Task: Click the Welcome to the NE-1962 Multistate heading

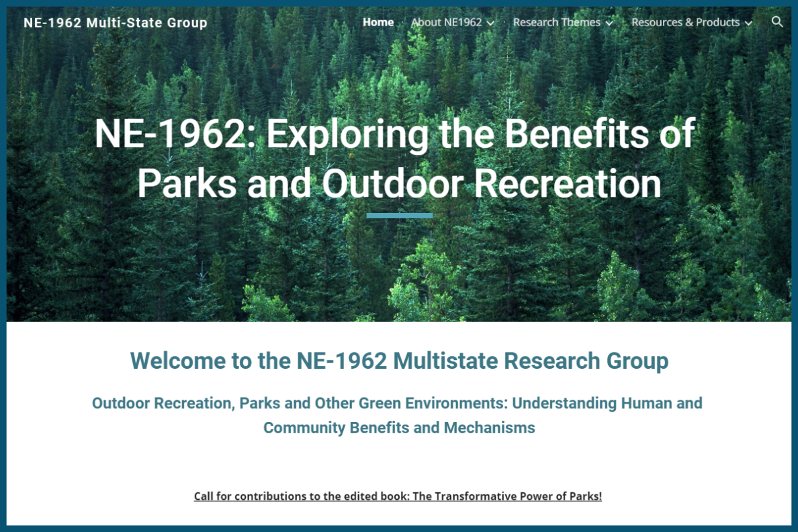Action: click(x=399, y=361)
